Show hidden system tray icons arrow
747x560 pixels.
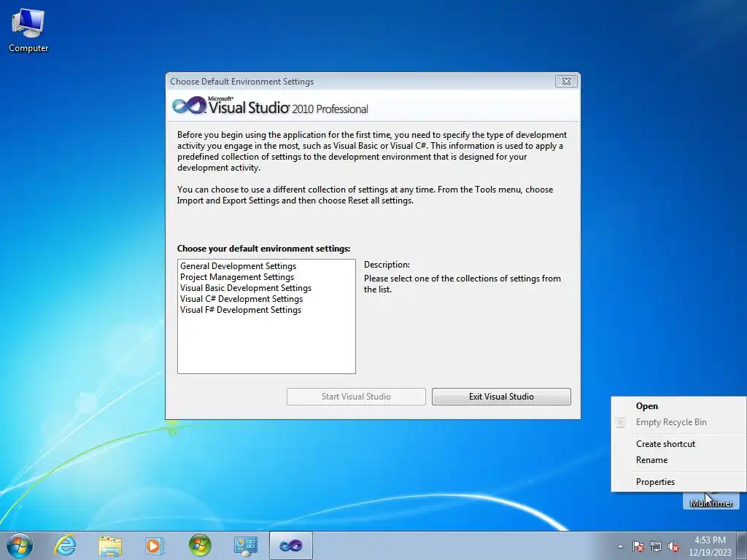coord(620,547)
